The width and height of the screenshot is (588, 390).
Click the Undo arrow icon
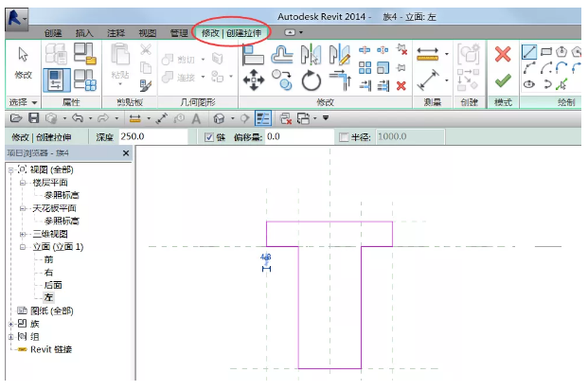pyautogui.click(x=78, y=118)
